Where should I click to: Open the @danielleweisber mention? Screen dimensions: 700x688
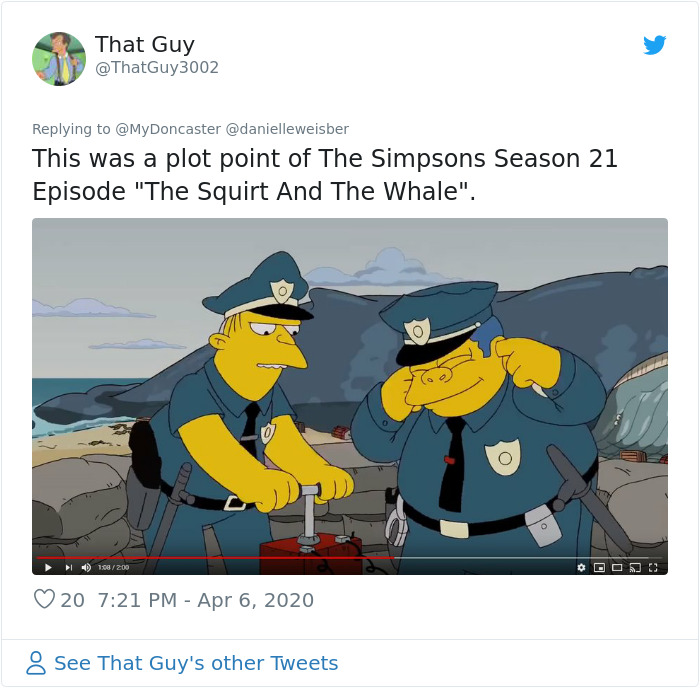pos(287,129)
